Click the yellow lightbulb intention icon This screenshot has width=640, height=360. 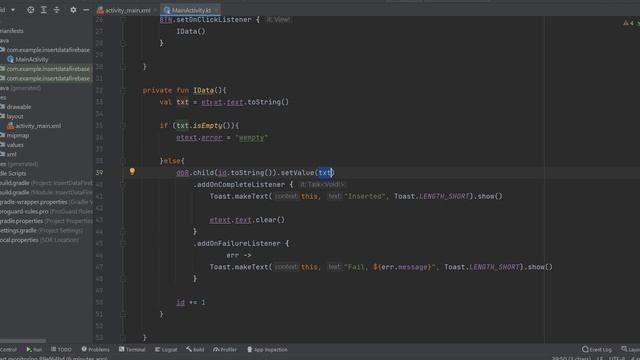pyautogui.click(x=132, y=171)
